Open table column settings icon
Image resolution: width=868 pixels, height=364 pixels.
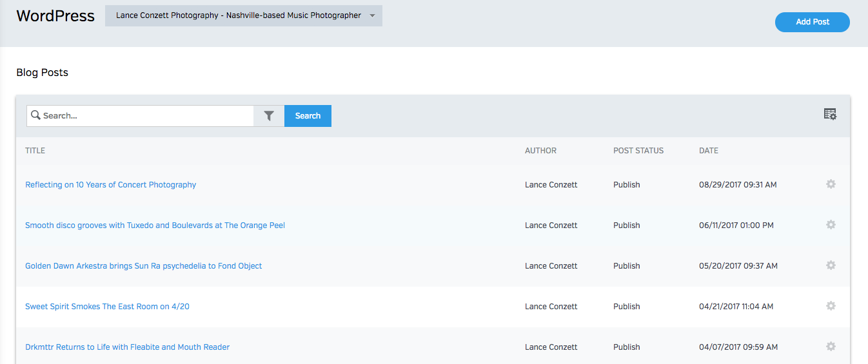(x=830, y=114)
